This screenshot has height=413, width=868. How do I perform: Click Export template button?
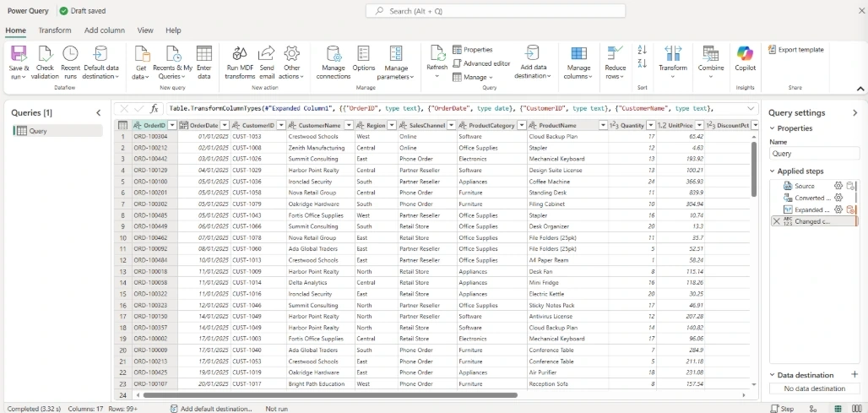pyautogui.click(x=796, y=50)
